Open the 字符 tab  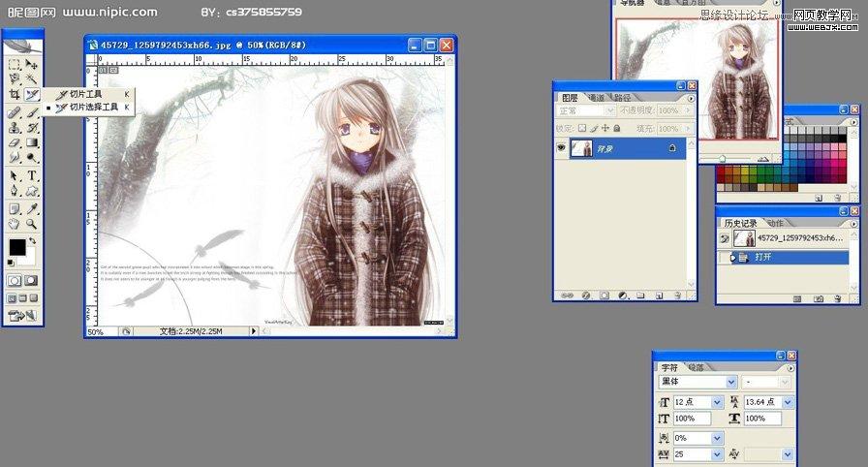pyautogui.click(x=669, y=367)
